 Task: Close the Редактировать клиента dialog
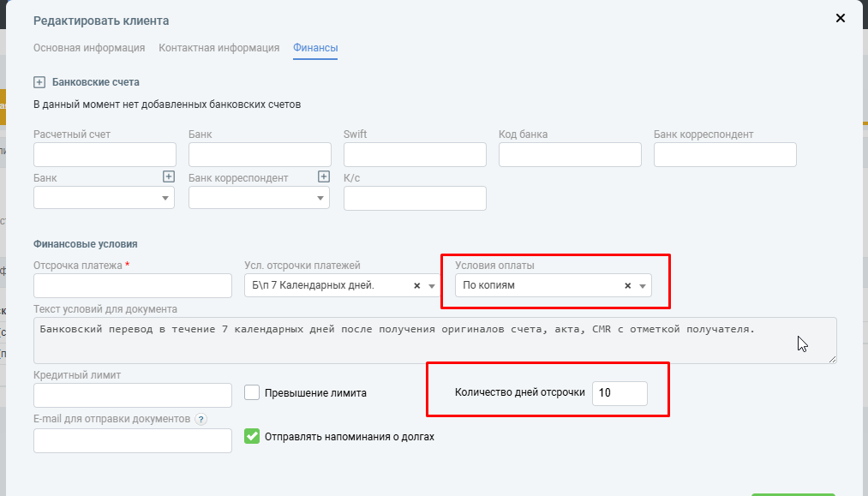[841, 18]
